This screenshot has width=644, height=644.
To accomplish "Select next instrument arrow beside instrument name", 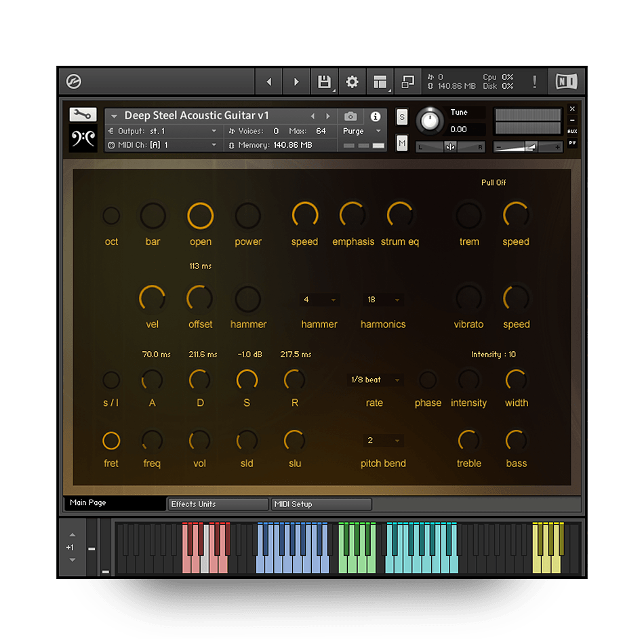I will tap(327, 116).
